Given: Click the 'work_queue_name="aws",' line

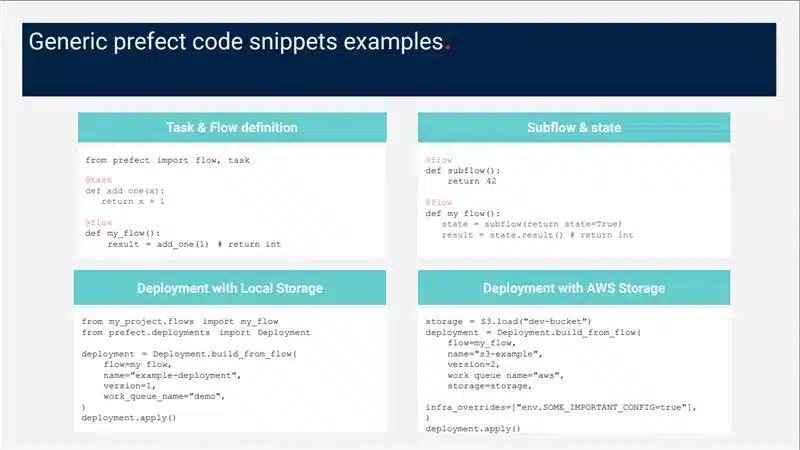Looking at the screenshot, I should point(506,376).
